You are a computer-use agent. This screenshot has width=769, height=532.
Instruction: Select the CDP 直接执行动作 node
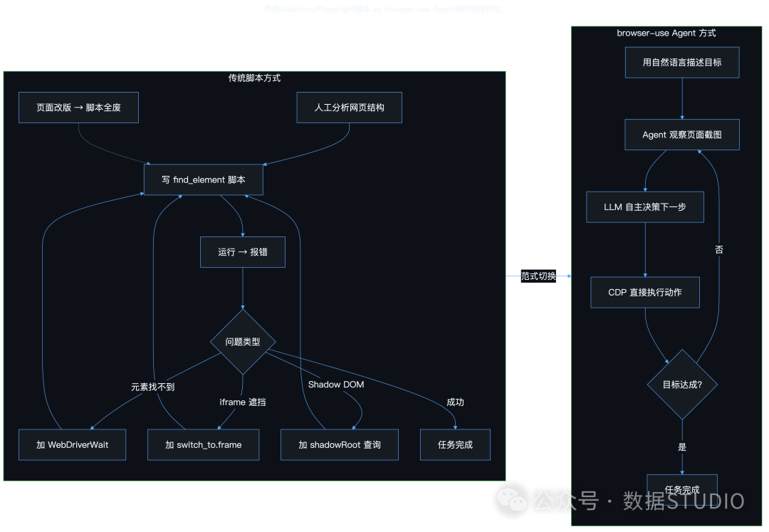pyautogui.click(x=645, y=292)
